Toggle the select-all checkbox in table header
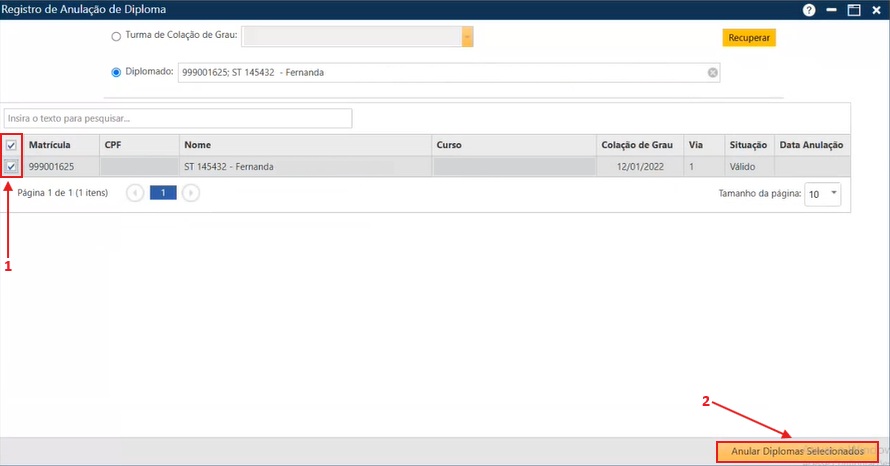Screen dimensions: 890x466 [x=12, y=145]
